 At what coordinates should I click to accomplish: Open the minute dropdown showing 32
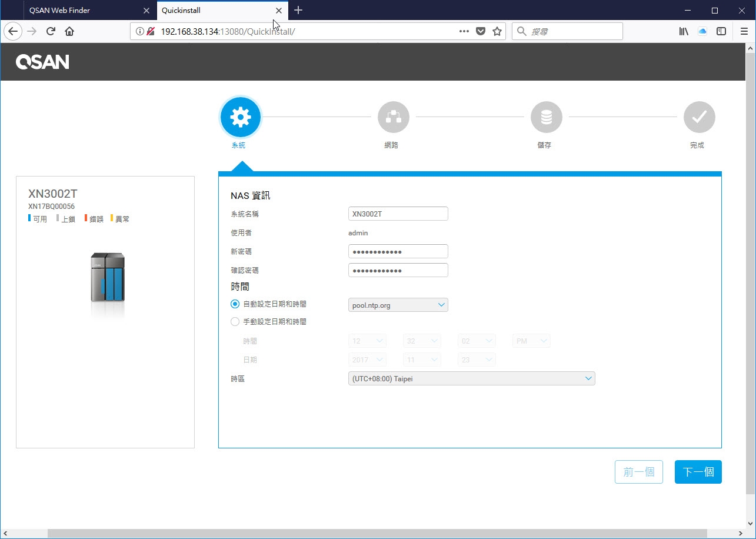[x=422, y=341]
